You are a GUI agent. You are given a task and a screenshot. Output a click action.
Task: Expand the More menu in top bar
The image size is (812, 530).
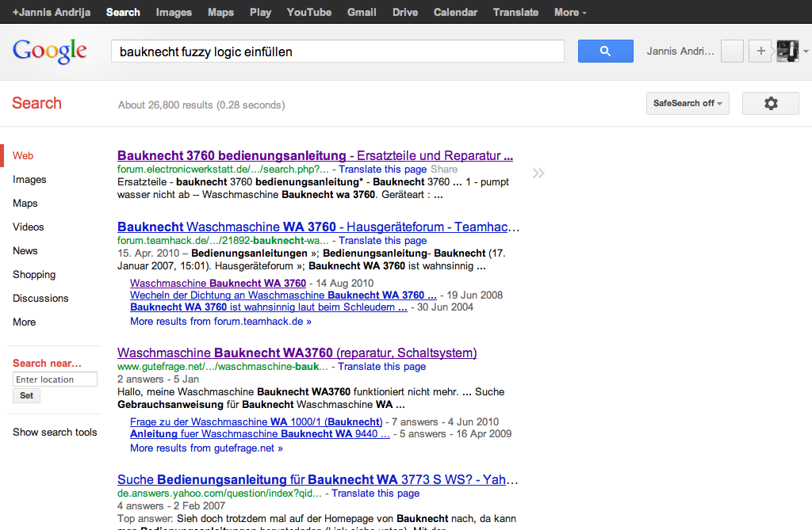tap(570, 12)
